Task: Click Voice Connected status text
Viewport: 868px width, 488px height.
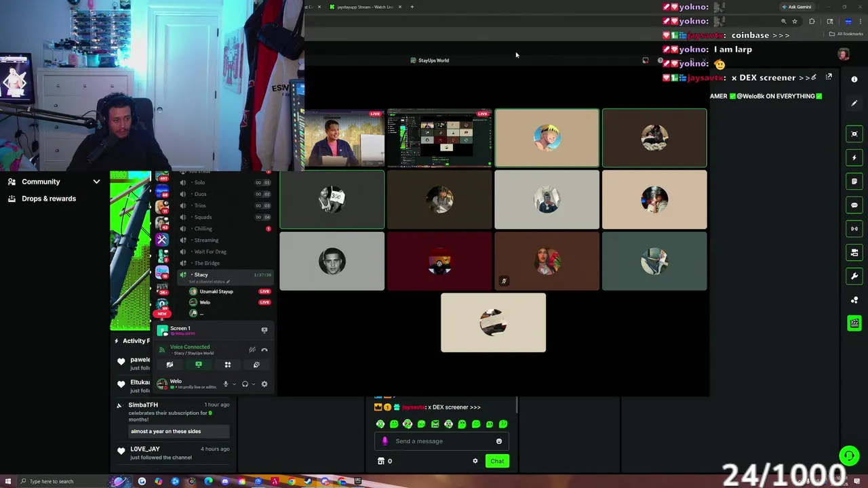Action: 190,347
